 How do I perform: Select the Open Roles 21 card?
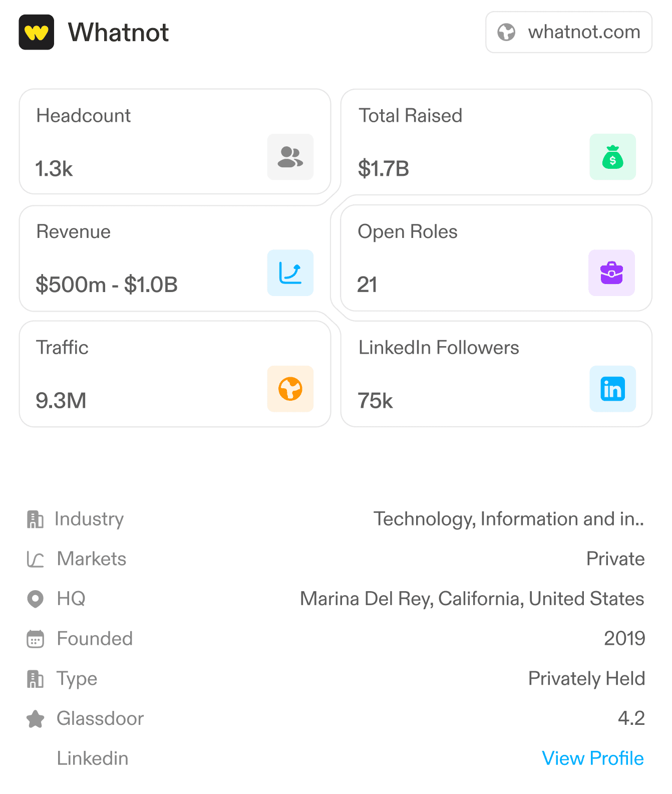point(471,258)
